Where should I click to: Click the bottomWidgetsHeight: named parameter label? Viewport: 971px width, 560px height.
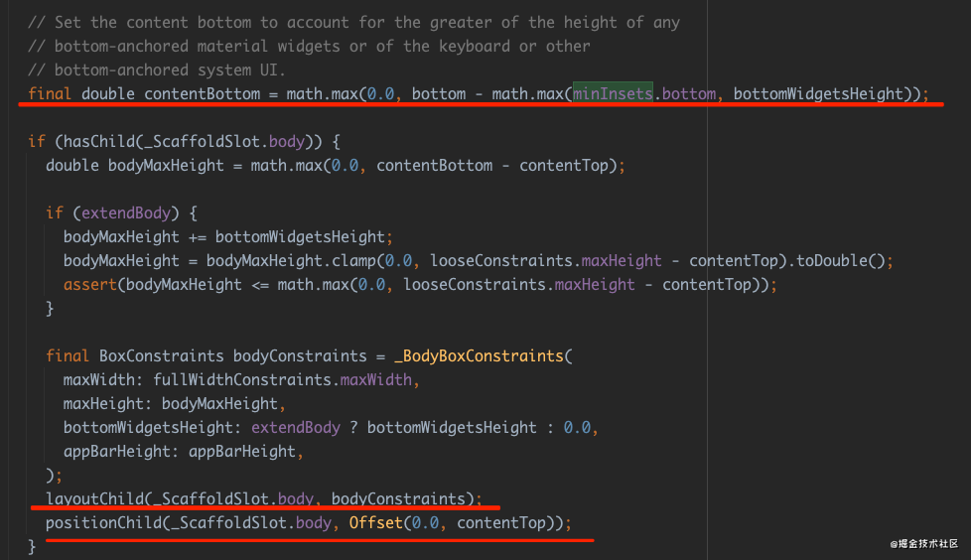pyautogui.click(x=152, y=427)
